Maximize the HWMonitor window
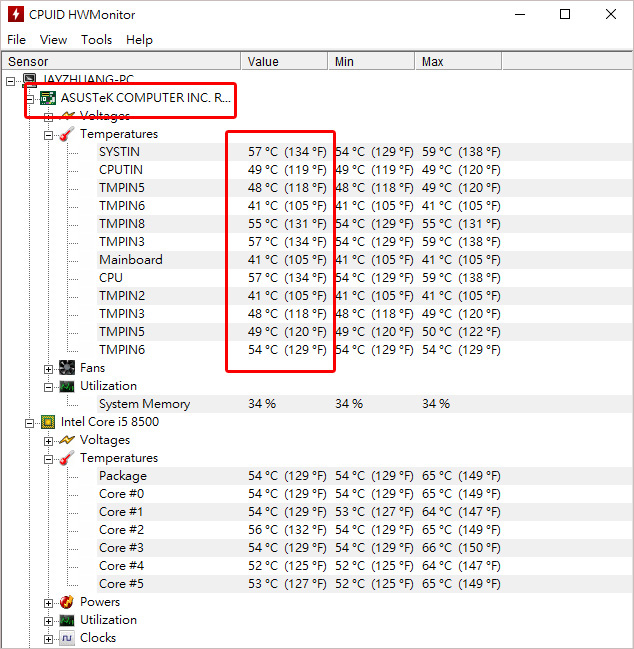634x649 pixels. (565, 14)
